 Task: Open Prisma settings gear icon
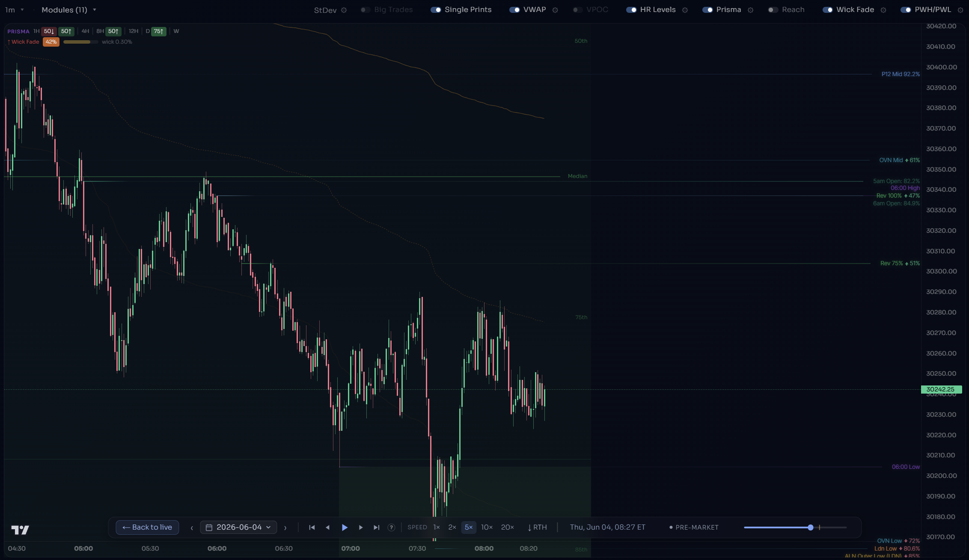click(x=750, y=10)
